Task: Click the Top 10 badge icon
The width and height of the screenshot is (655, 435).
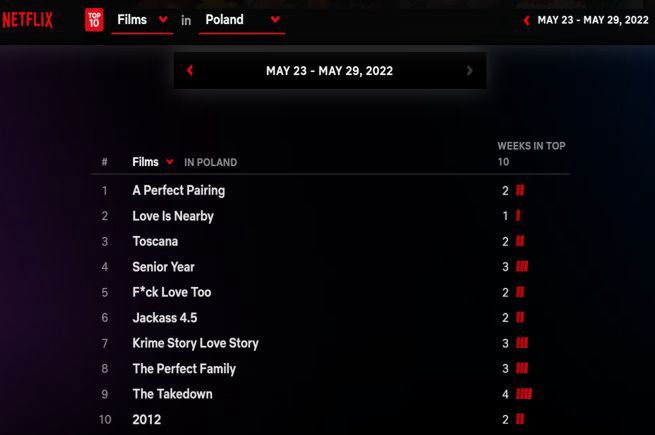Action: tap(94, 20)
